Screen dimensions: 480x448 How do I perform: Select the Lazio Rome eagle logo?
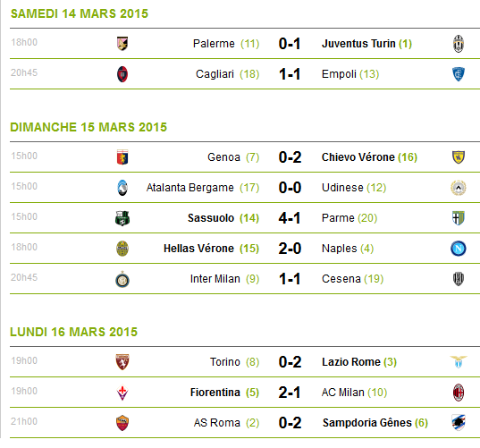click(459, 361)
